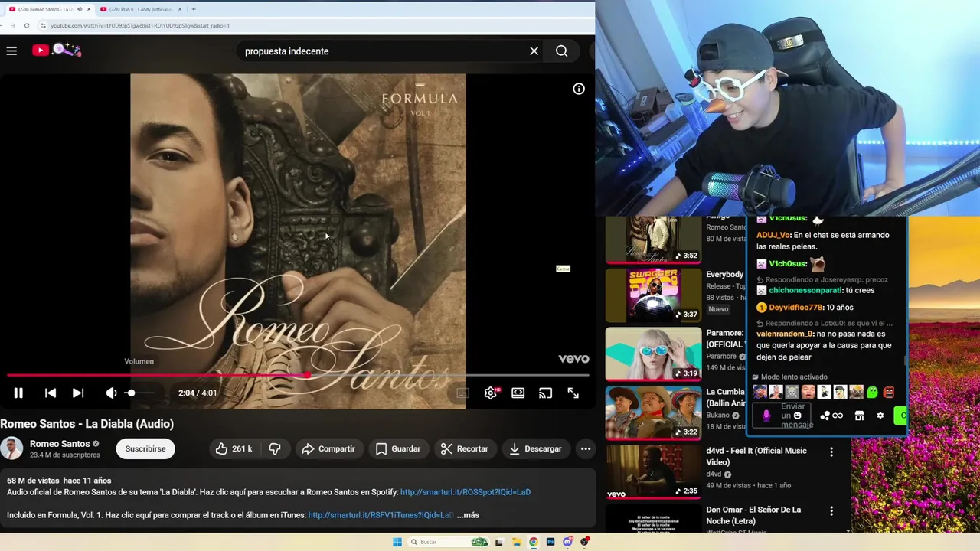
Task: Play La Cumbia 3:22 suggested video
Action: (653, 413)
